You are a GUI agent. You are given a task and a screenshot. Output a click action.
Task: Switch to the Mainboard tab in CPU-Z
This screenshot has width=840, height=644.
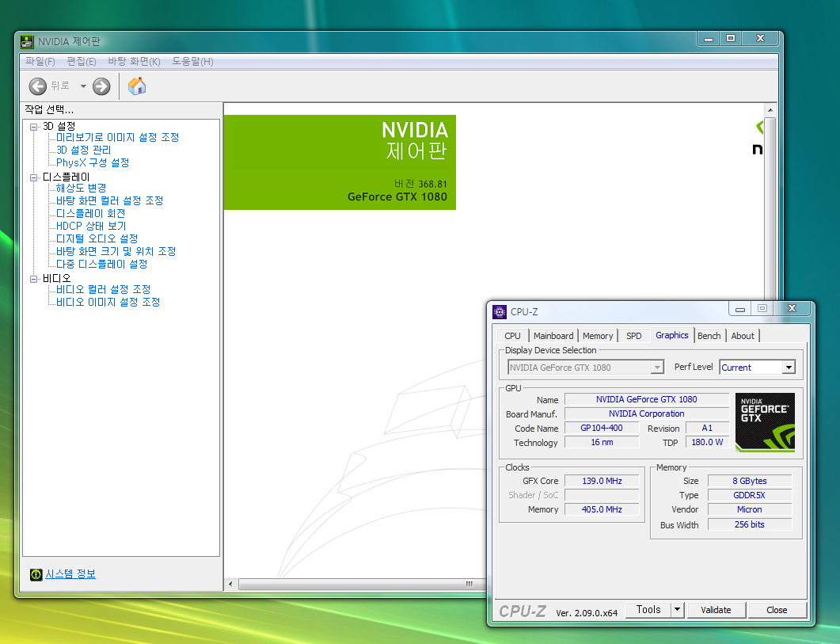(x=553, y=336)
